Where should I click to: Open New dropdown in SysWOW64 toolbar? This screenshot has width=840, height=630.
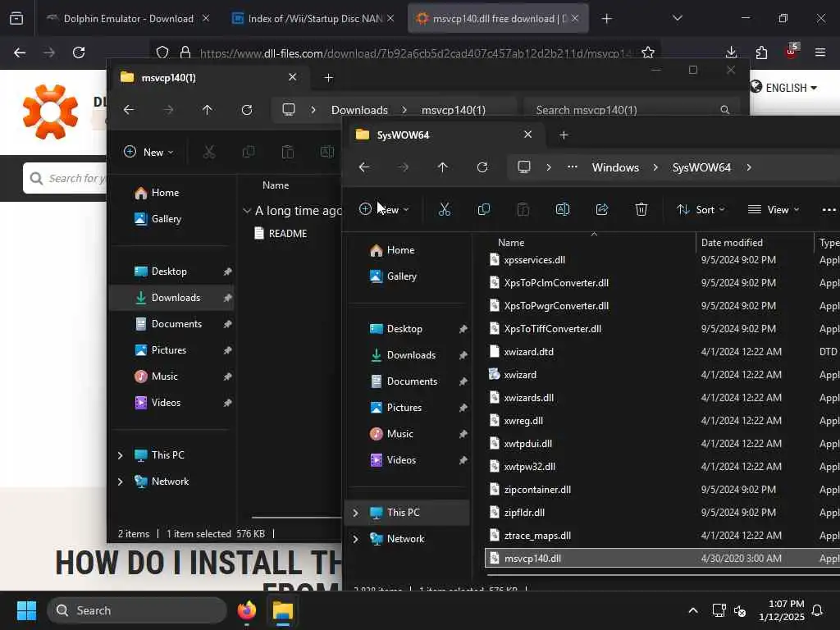tap(384, 209)
